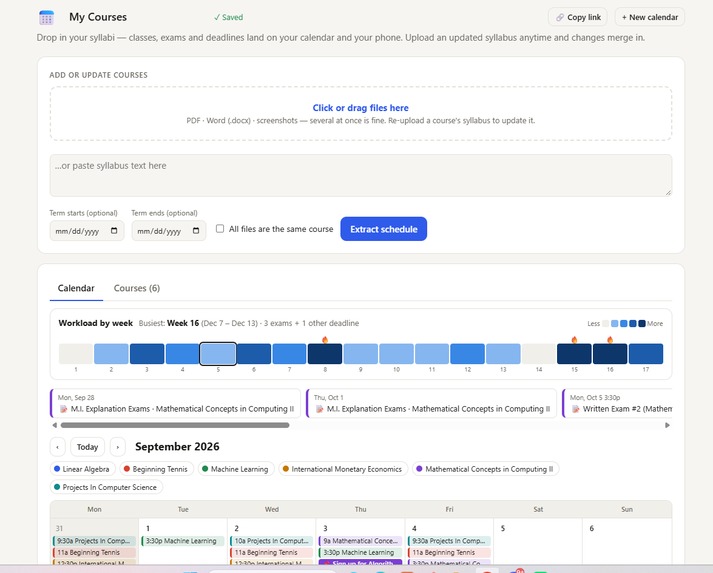Click the link icon in Copy link

click(560, 17)
